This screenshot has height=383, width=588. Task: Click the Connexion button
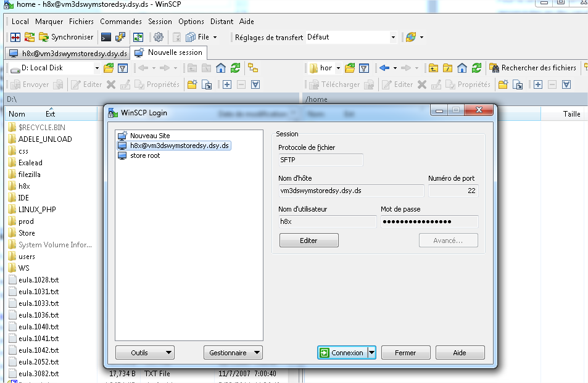tap(342, 353)
